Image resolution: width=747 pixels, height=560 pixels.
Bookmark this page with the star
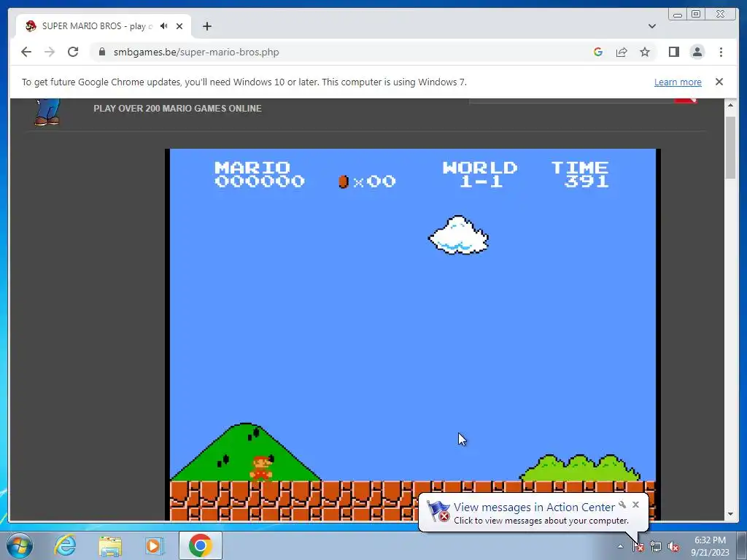(x=645, y=52)
